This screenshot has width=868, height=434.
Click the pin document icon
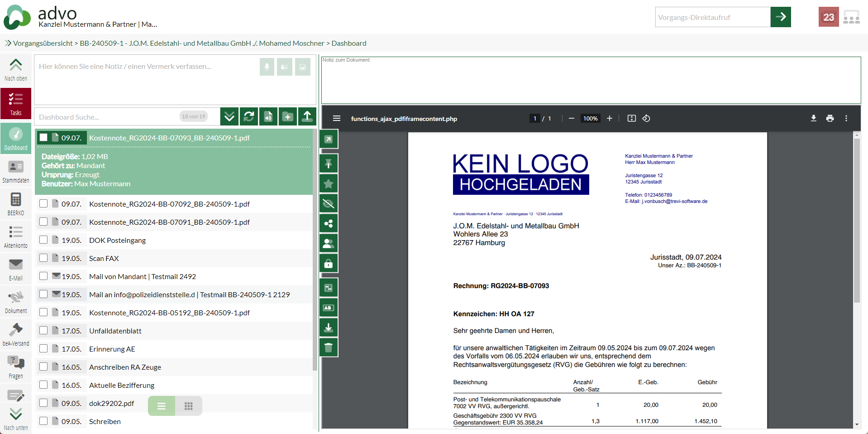click(x=329, y=164)
